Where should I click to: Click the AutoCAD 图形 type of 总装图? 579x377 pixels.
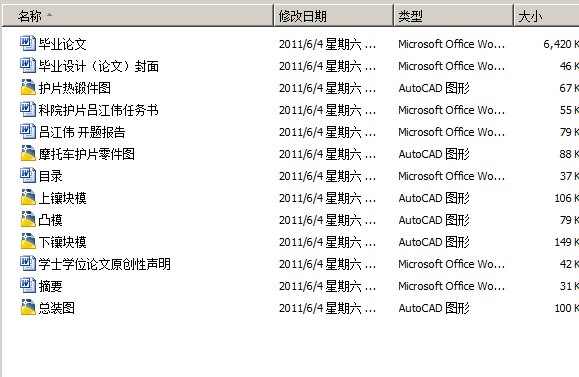click(x=434, y=308)
